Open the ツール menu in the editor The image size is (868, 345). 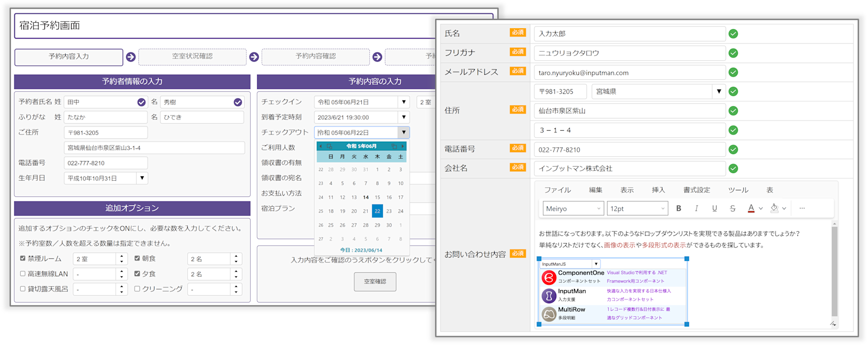point(738,190)
